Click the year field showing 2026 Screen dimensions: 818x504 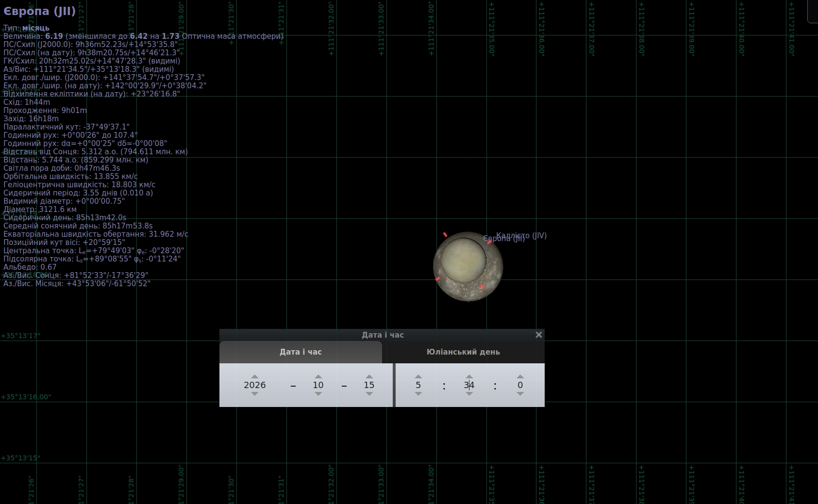[x=254, y=385]
